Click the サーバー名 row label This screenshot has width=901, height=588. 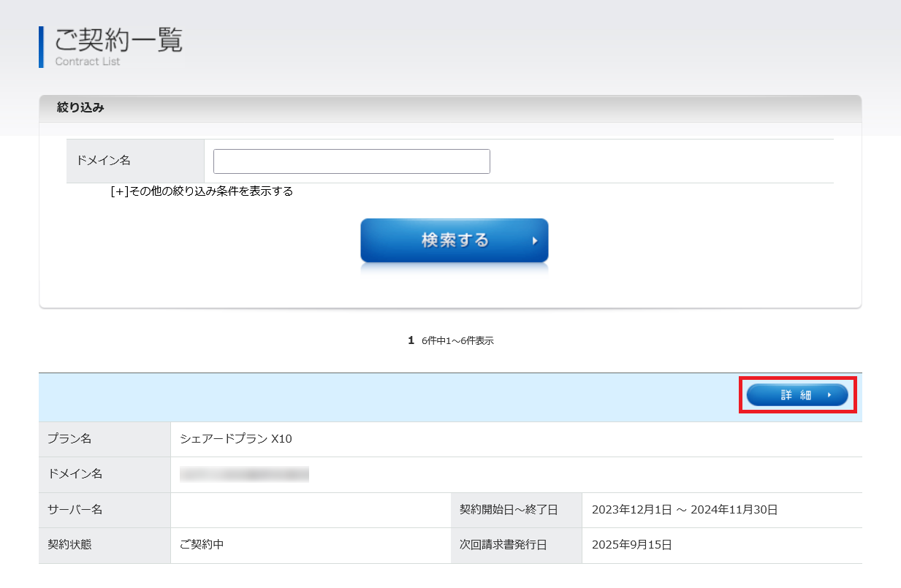pyautogui.click(x=75, y=510)
